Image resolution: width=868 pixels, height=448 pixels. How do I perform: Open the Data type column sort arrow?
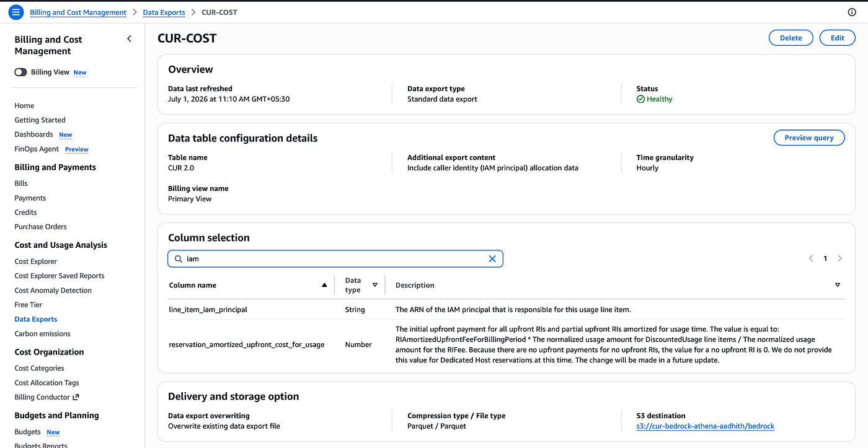374,285
